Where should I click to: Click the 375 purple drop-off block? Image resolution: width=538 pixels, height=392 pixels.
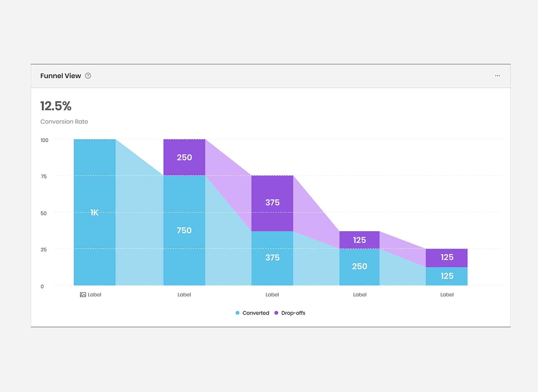(272, 202)
